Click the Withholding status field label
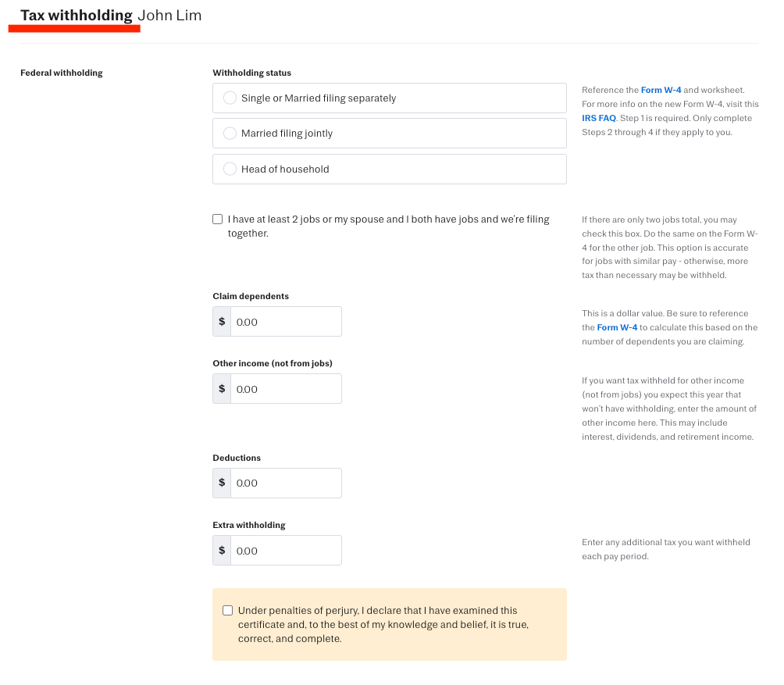Image resolution: width=784 pixels, height=685 pixels. click(251, 73)
